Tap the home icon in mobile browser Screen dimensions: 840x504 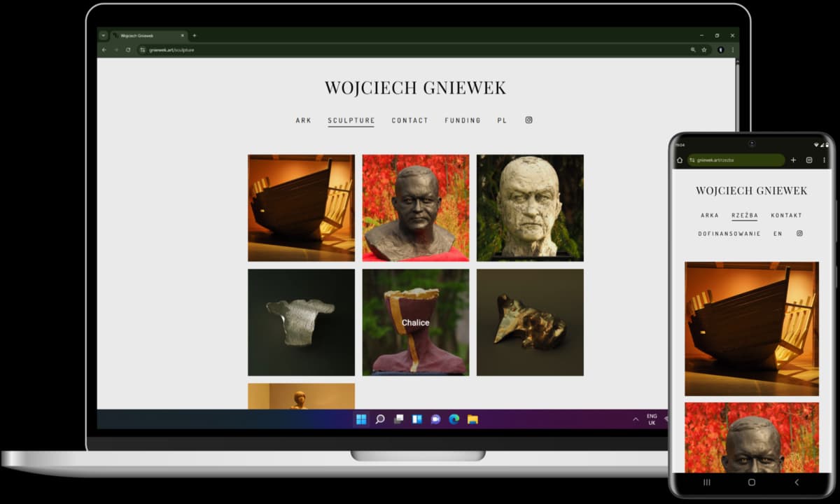click(x=679, y=160)
